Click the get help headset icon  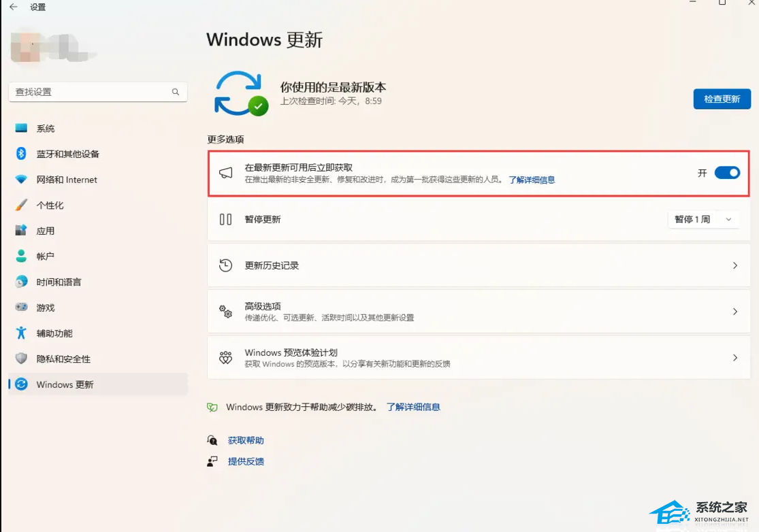pos(212,440)
